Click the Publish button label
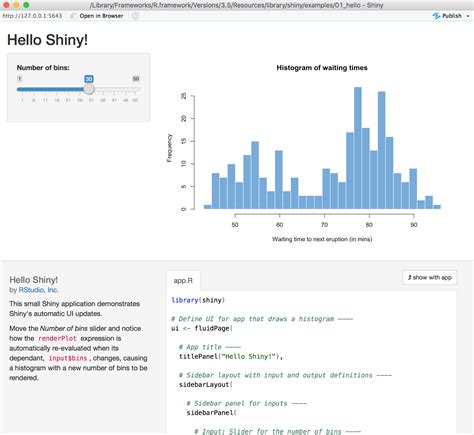The height and width of the screenshot is (435, 474). (452, 16)
